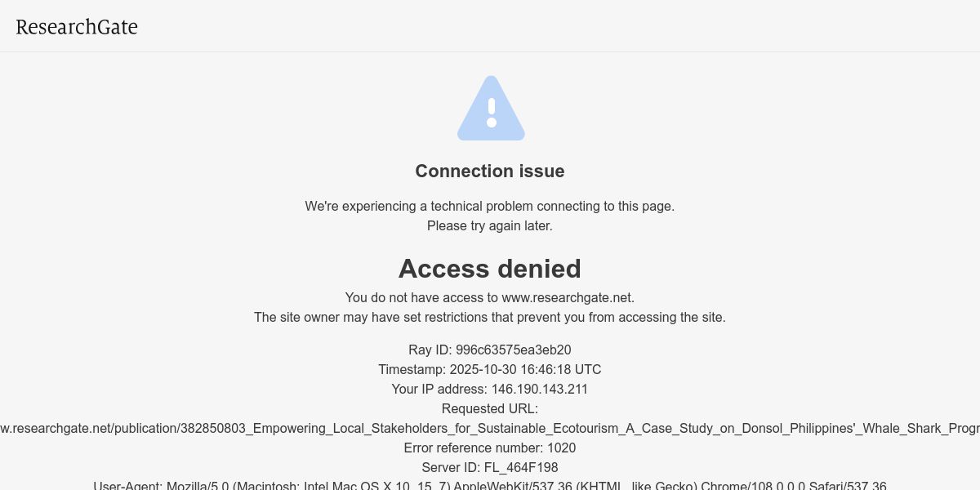Click the site owner restrictions sentence
Image resolution: width=980 pixels, height=490 pixels.
pos(490,317)
